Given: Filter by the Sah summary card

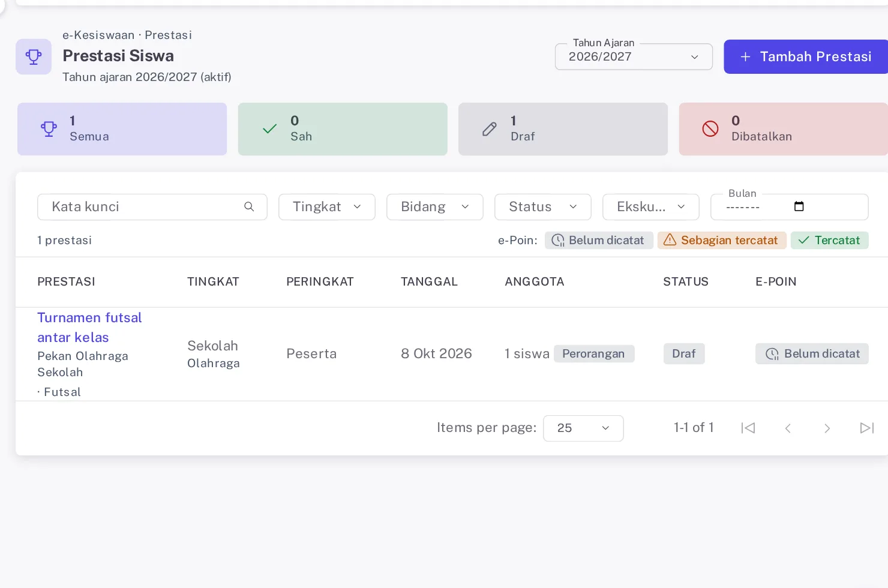Looking at the screenshot, I should click(343, 129).
